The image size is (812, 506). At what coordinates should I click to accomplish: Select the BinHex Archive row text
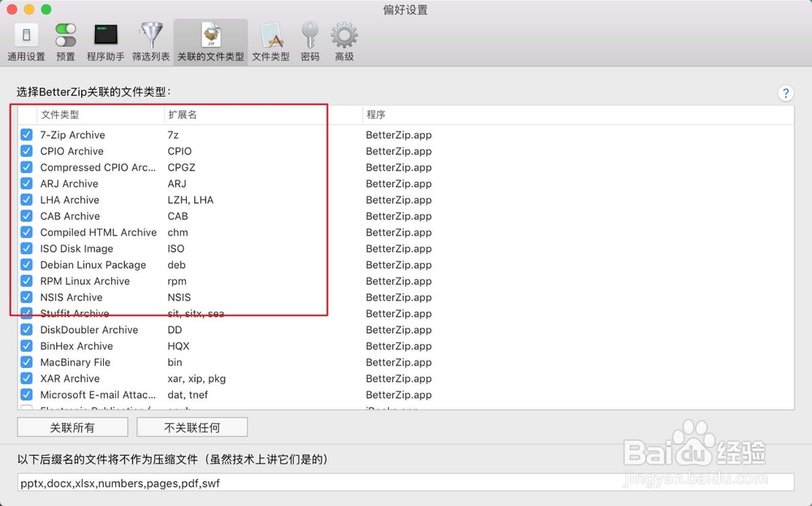tap(76, 346)
